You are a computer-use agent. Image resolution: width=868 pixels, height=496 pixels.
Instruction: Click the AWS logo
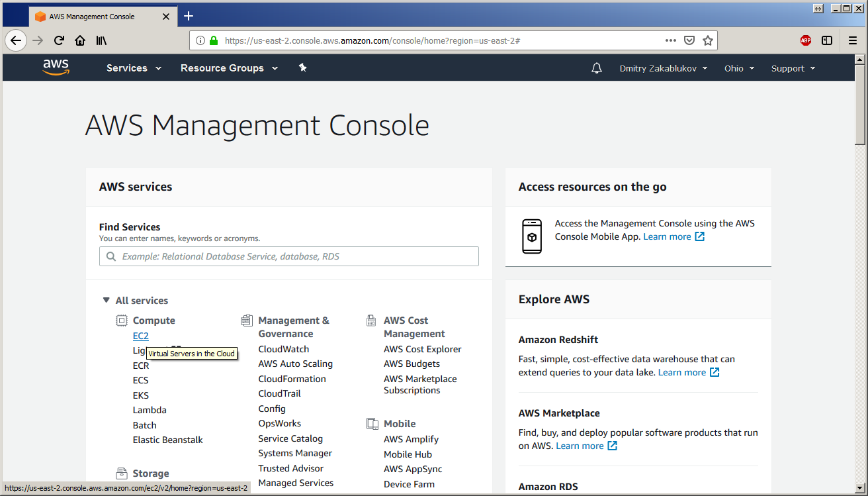pos(56,67)
